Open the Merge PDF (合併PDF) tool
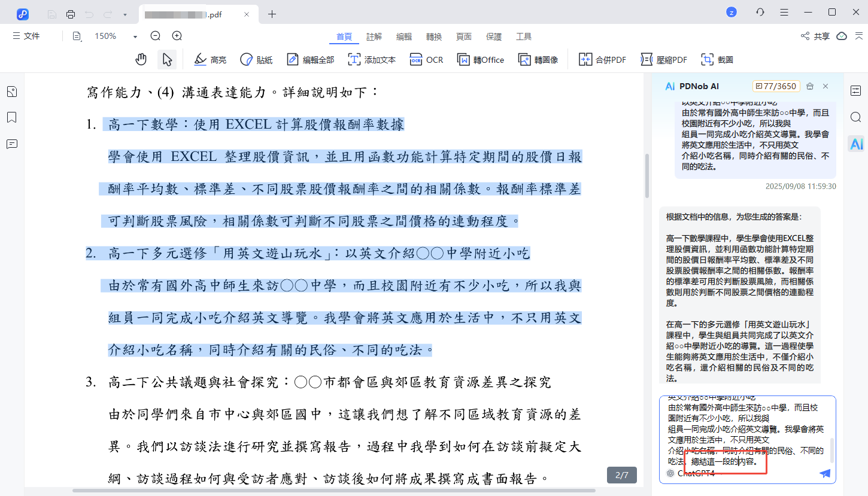This screenshot has height=496, width=868. coord(601,59)
